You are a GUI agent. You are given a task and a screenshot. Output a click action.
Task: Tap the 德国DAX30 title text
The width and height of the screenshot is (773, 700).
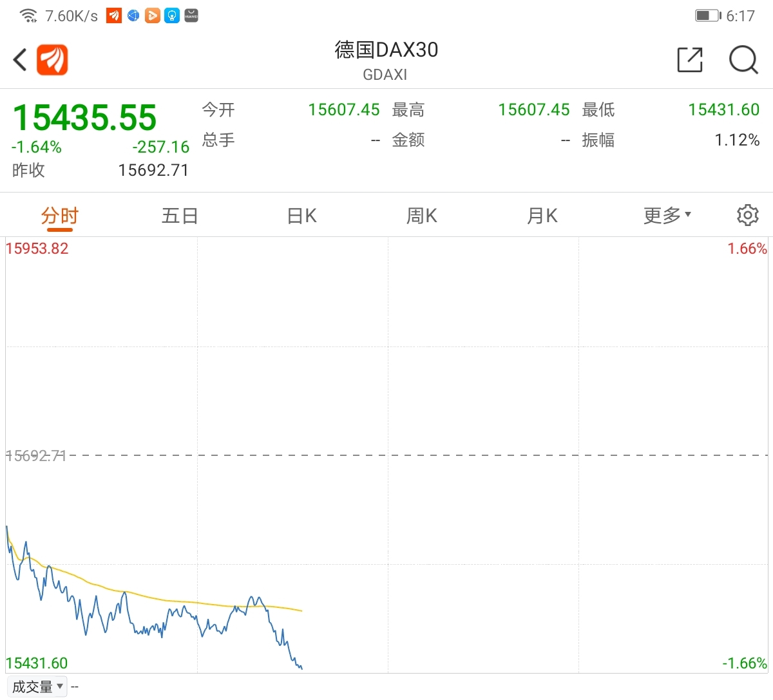[x=386, y=50]
